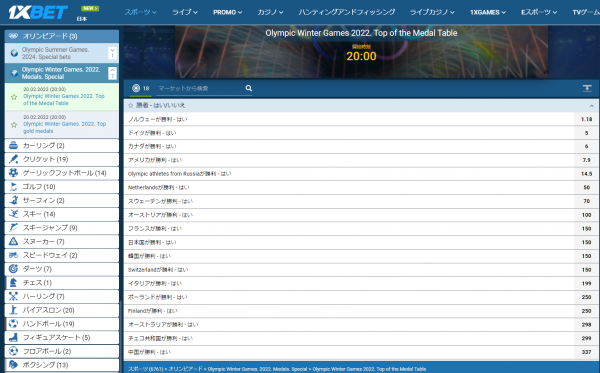This screenshot has height=373, width=600.
Task: Select Norway to win odds 1.18
Action: [x=586, y=119]
